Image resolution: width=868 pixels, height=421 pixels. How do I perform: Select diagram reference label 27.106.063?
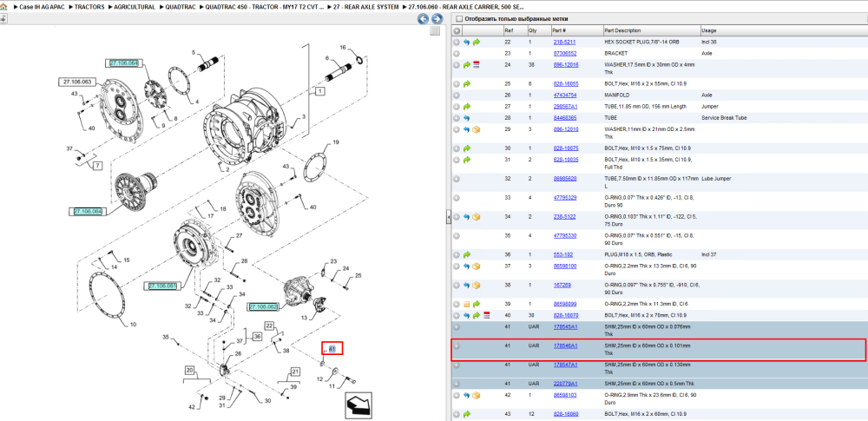(x=77, y=82)
